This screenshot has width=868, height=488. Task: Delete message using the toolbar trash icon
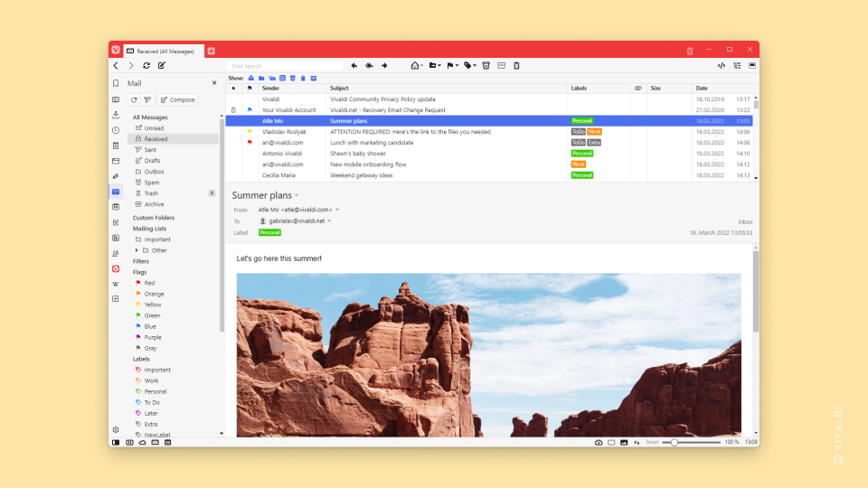[x=516, y=66]
